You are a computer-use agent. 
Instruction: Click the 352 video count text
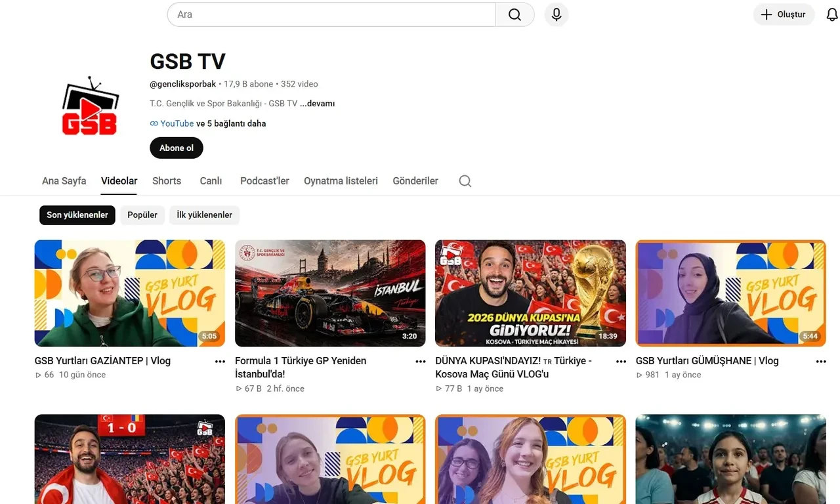tap(299, 84)
